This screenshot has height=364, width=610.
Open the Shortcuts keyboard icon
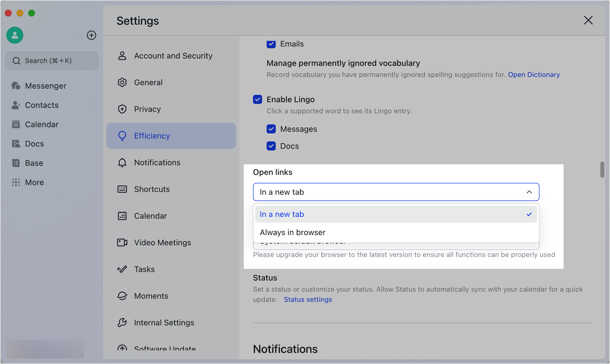(x=122, y=189)
